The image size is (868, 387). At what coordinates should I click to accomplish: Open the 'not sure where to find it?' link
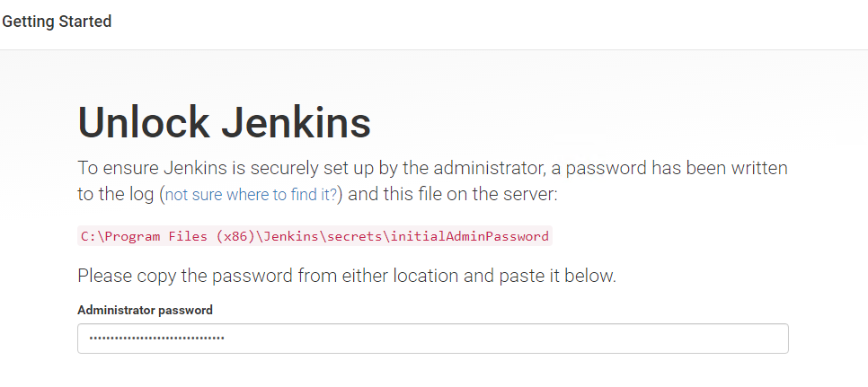pyautogui.click(x=251, y=195)
